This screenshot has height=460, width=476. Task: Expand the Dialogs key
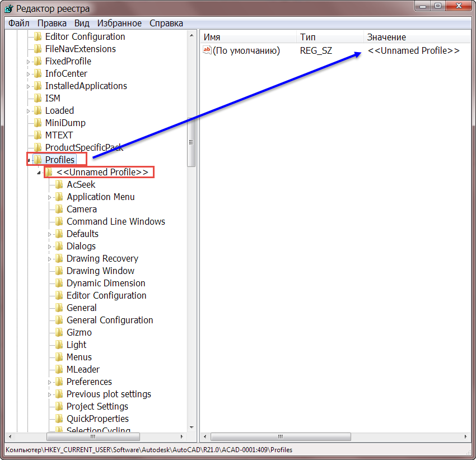[49, 247]
